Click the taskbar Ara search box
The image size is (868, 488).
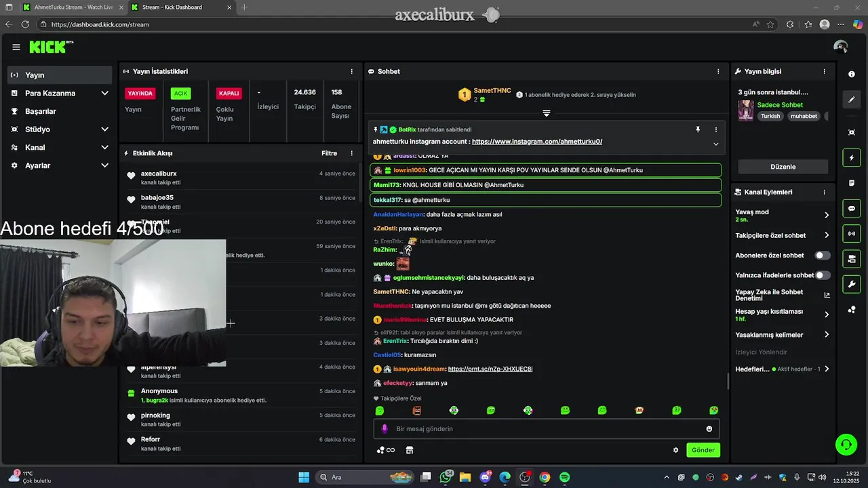(x=363, y=477)
